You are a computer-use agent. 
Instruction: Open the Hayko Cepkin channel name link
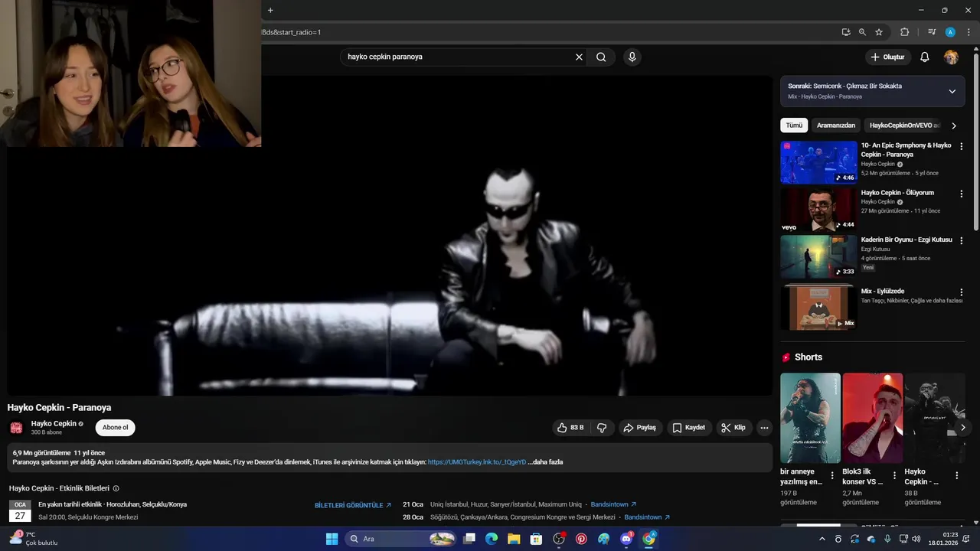[x=54, y=423]
